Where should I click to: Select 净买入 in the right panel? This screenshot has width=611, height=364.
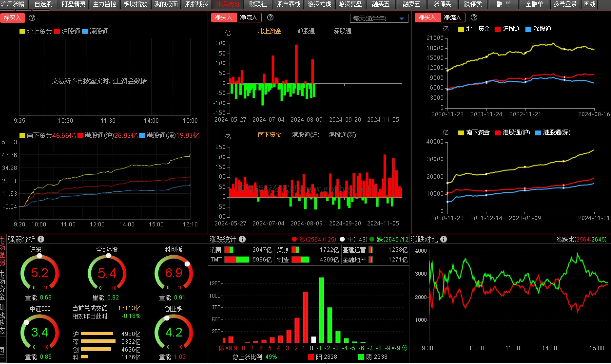pyautogui.click(x=427, y=18)
